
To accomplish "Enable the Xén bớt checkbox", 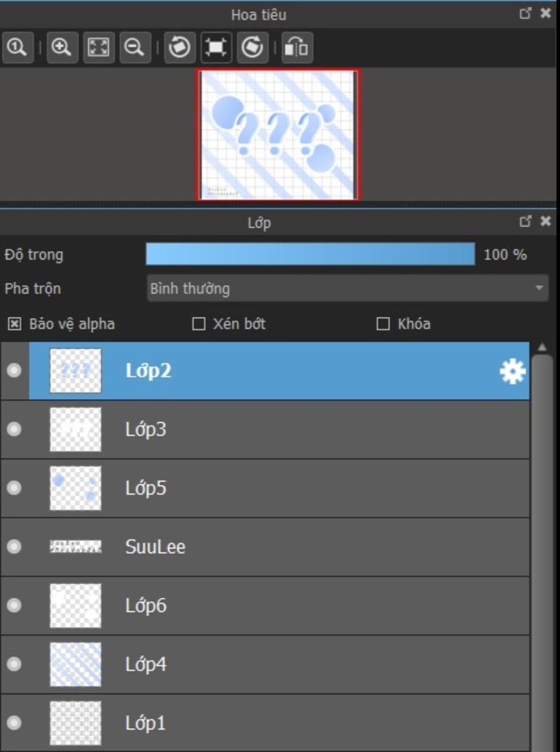I will 199,324.
